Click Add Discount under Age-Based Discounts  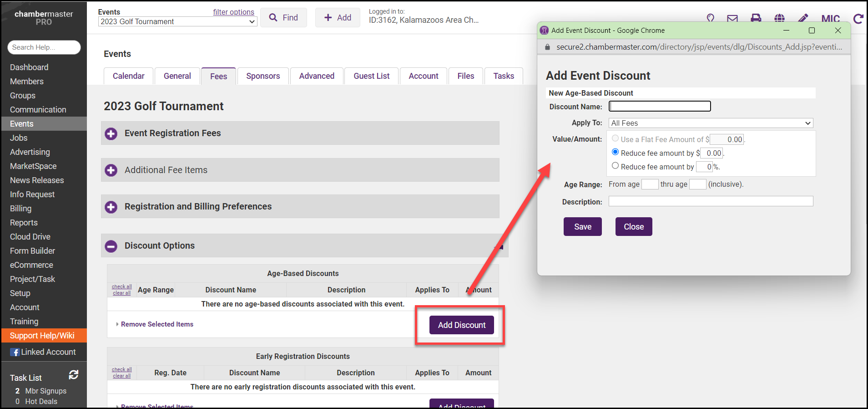(461, 325)
